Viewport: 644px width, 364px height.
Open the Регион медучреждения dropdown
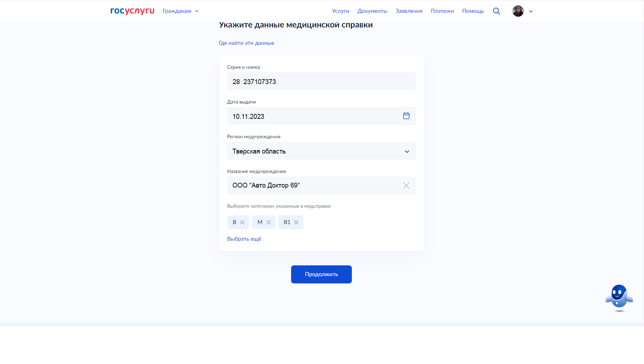pyautogui.click(x=321, y=151)
